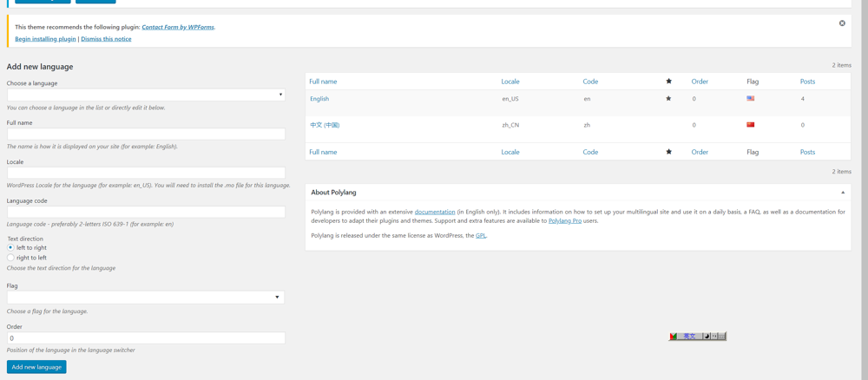Sort the table by the Locale column header
The width and height of the screenshot is (868, 380).
point(510,82)
